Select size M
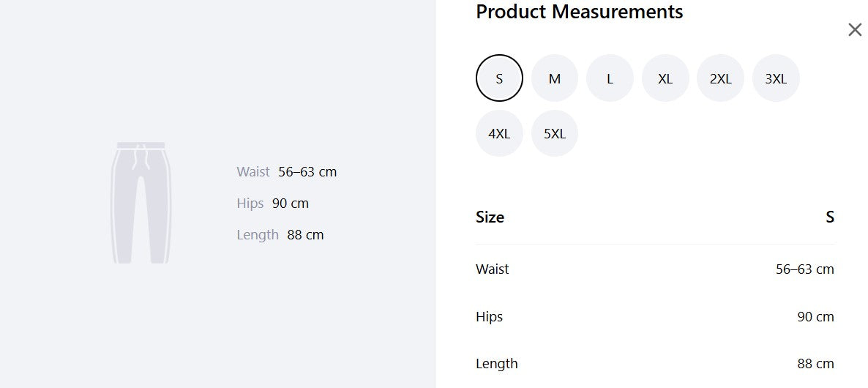The image size is (868, 388). 555,78
